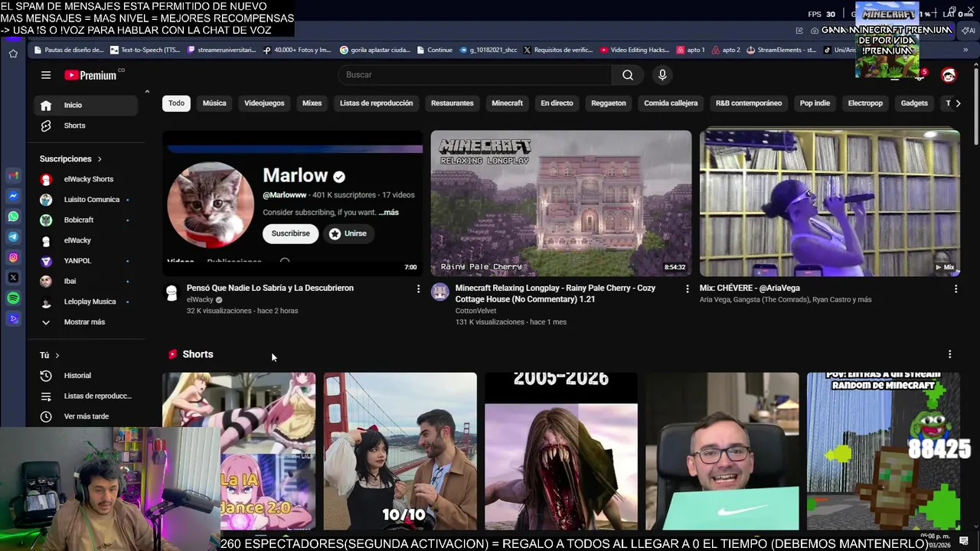Open Shorts from the sidebar
Screen dimensions: 980x551
coord(86,126)
